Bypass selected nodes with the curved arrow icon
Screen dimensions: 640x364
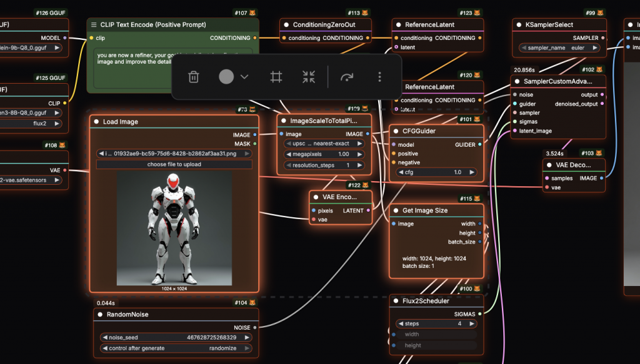coord(346,77)
